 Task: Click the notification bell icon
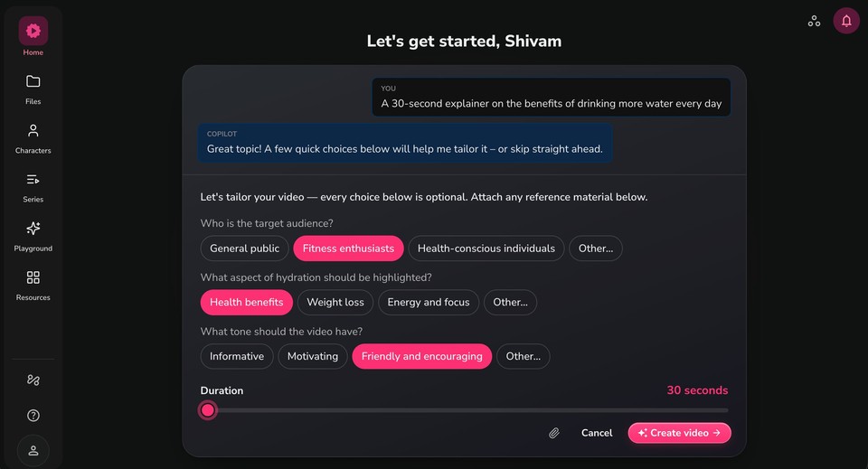[846, 21]
